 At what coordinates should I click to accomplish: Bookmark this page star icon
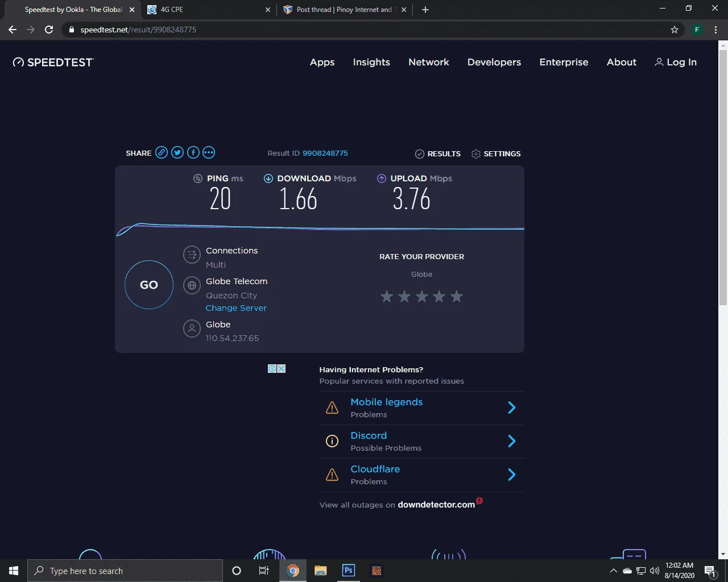pos(675,30)
